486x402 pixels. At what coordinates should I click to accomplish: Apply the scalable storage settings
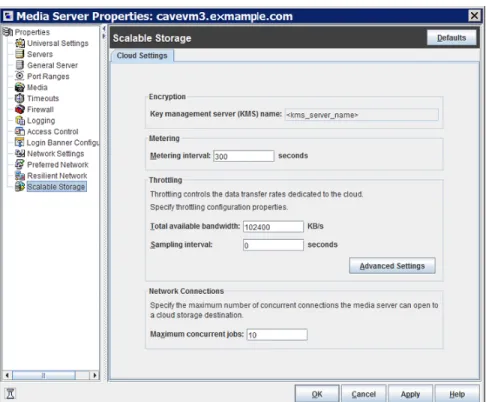click(410, 394)
